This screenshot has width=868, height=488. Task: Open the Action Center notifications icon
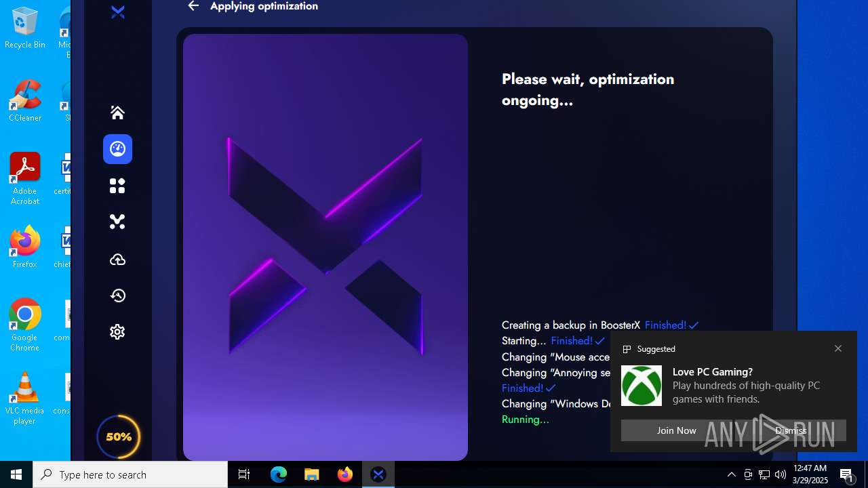[x=847, y=474]
